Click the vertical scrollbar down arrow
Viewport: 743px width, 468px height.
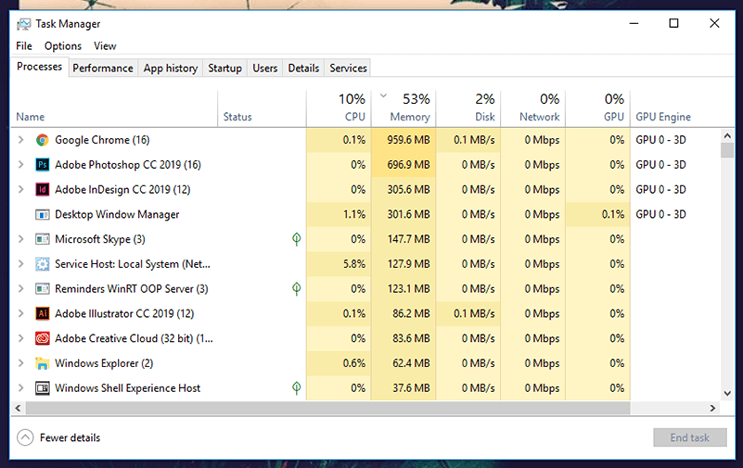(727, 393)
